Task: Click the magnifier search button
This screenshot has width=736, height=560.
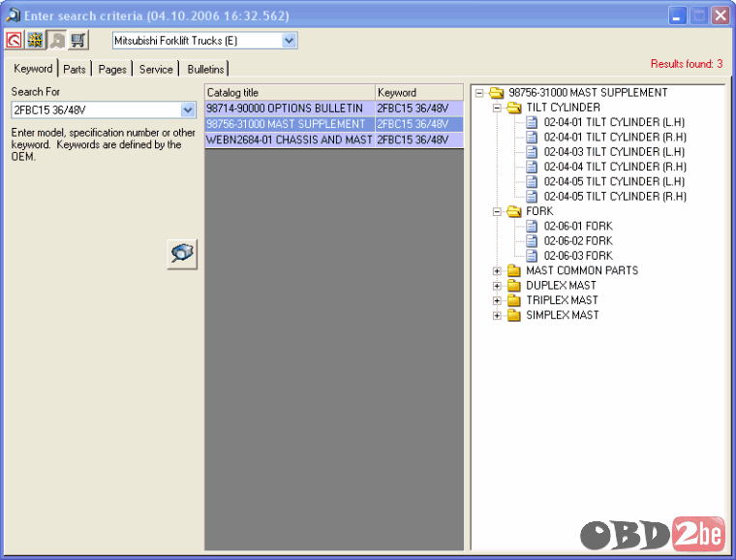Action: 182,254
